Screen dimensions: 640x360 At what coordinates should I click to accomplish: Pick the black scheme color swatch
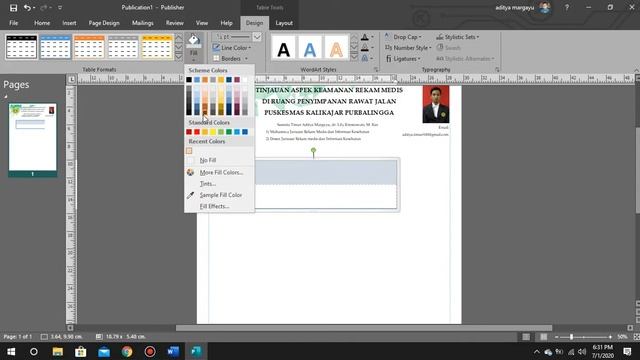coord(189,80)
